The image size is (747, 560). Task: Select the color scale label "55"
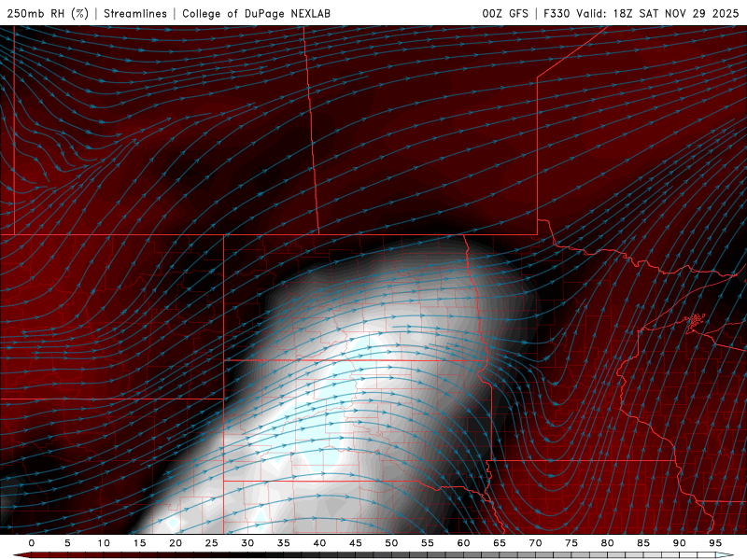tap(428, 543)
